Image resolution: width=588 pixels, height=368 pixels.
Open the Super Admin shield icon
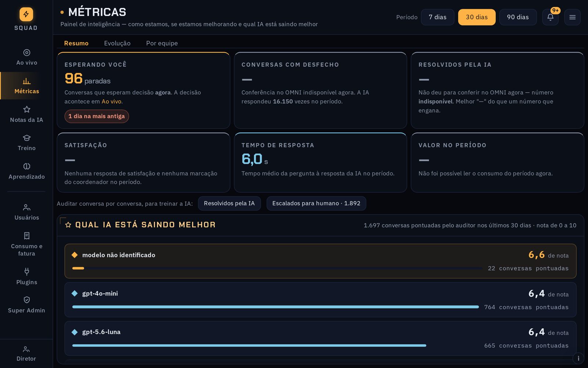pyautogui.click(x=26, y=300)
